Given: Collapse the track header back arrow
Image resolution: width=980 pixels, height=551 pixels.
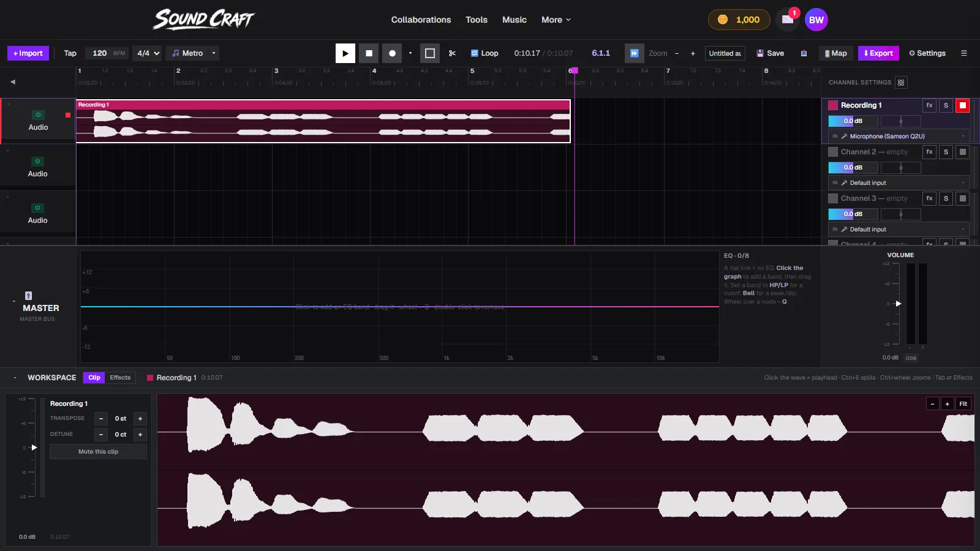Looking at the screenshot, I should click(13, 81).
